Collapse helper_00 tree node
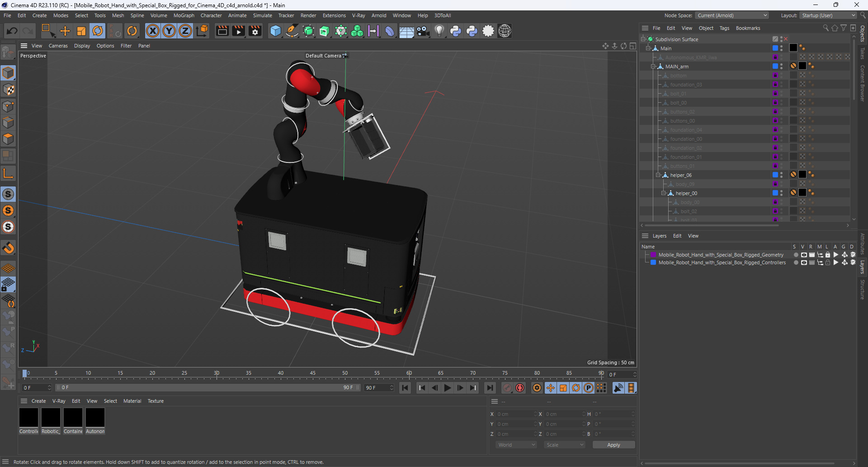Screen dimensions: 868x467 (664, 193)
